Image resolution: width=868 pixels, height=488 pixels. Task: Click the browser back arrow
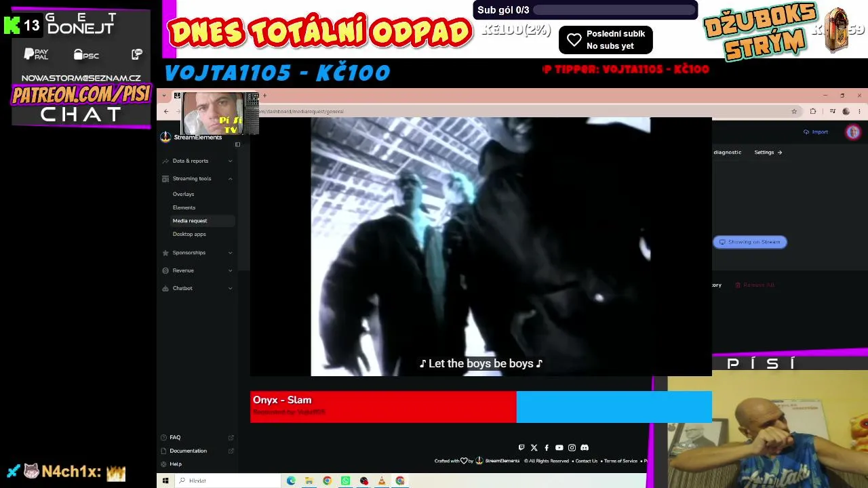pos(166,111)
